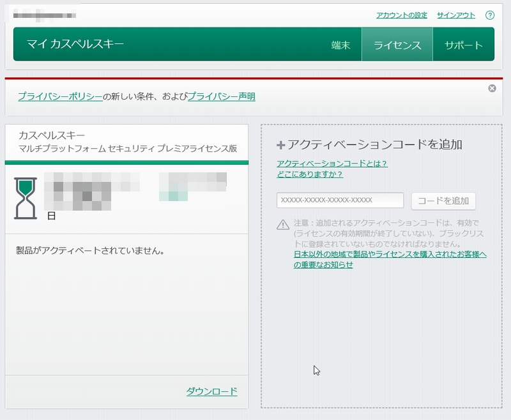This screenshot has height=420, width=511.
Task: Click the コードを追加 button
Action: [443, 201]
